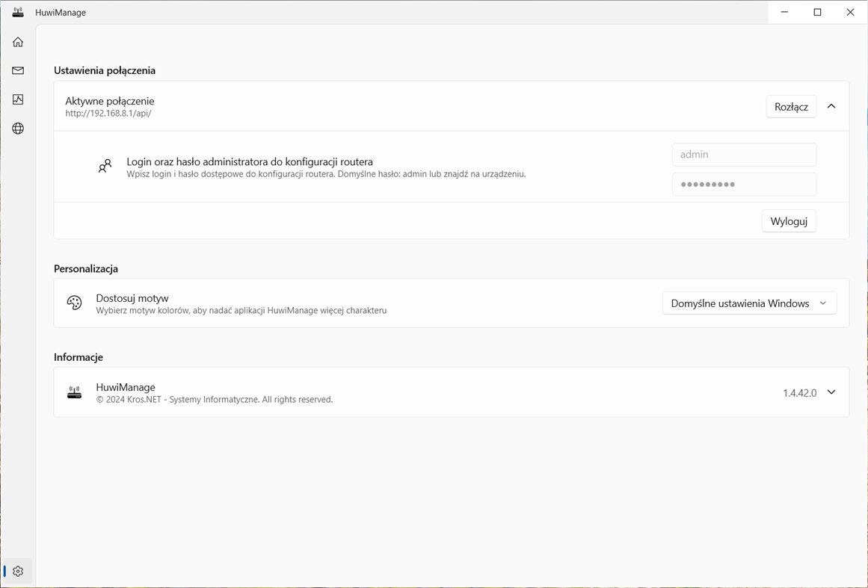Screen dimensions: 868x588
Task: Click the Wyloguj button
Action: 789,220
